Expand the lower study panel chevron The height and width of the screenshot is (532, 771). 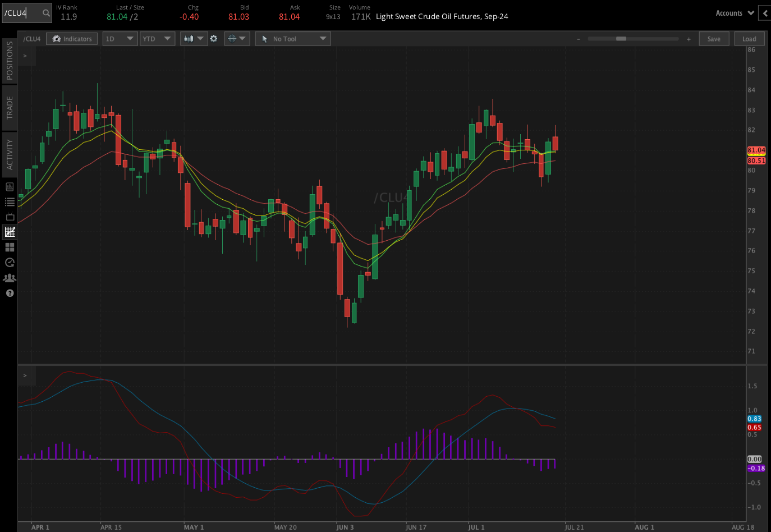[24, 375]
